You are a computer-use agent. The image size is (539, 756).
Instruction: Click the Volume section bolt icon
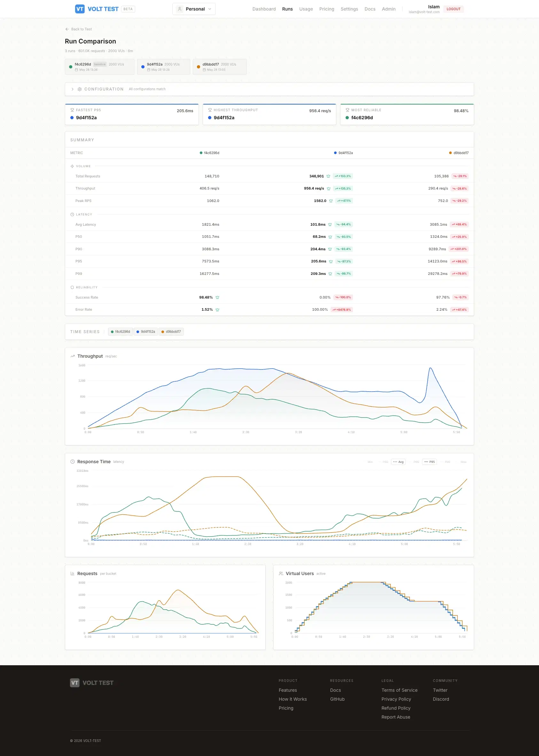coord(72,166)
